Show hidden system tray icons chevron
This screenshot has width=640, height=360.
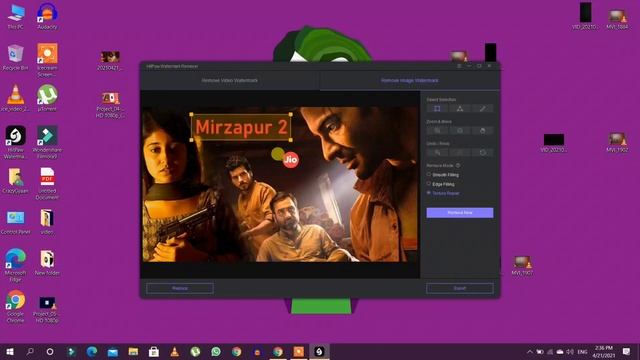[529, 352]
